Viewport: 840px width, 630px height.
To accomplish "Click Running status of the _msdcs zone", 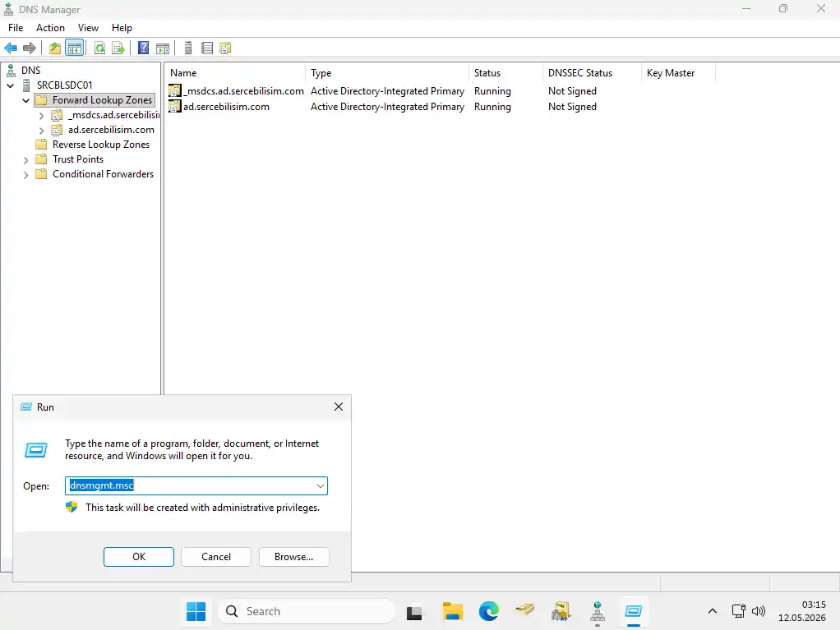I will point(492,91).
